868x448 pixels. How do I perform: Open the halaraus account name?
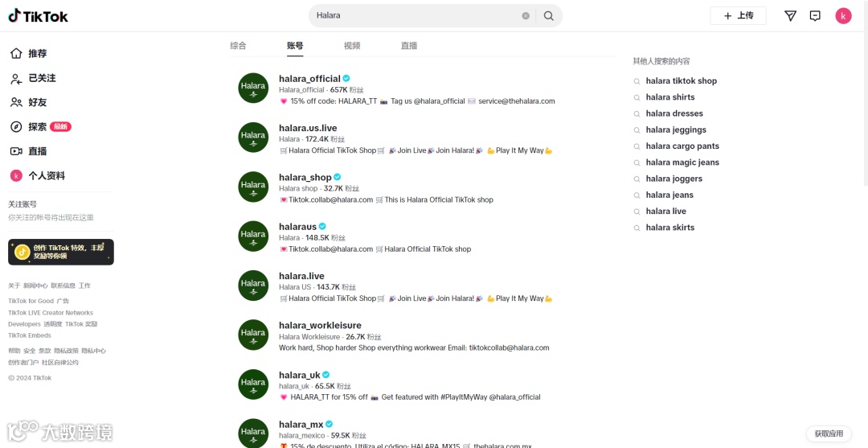[298, 227]
